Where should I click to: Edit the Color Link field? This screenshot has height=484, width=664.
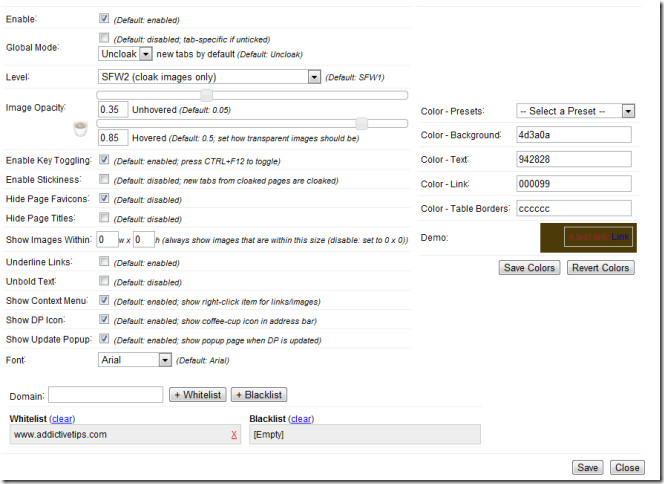click(574, 184)
